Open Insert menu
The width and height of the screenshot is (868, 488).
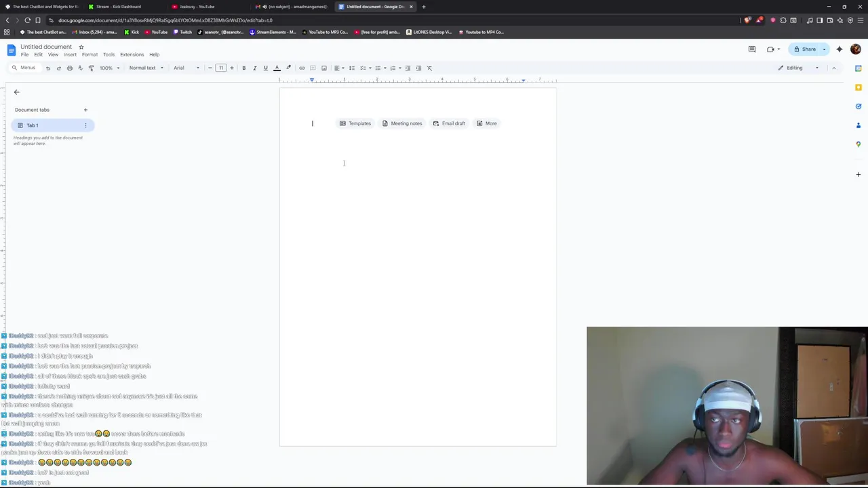pos(70,55)
